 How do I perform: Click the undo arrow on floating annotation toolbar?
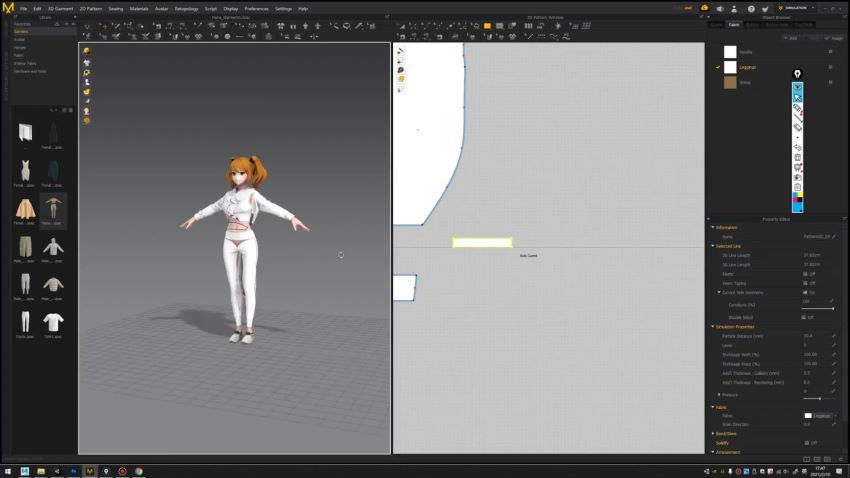[797, 147]
